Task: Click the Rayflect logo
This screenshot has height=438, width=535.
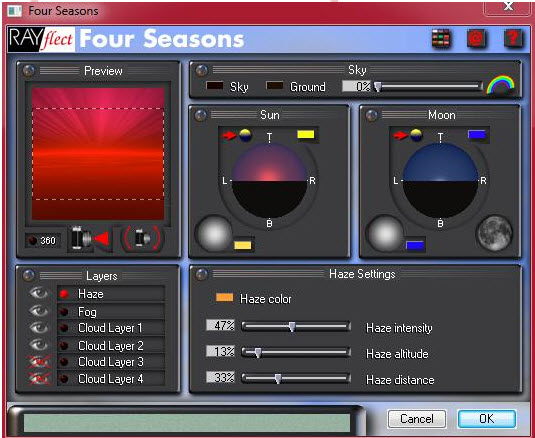Action: (x=41, y=40)
